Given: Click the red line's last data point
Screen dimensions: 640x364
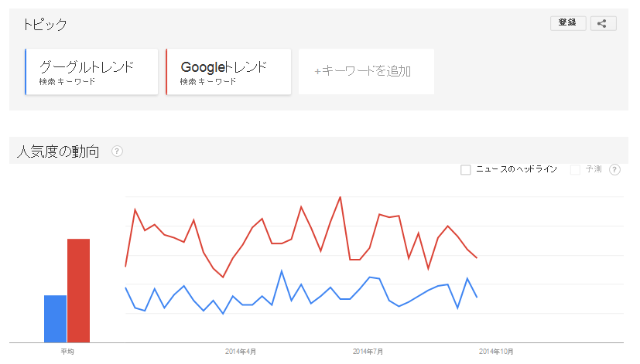Looking at the screenshot, I should (477, 257).
